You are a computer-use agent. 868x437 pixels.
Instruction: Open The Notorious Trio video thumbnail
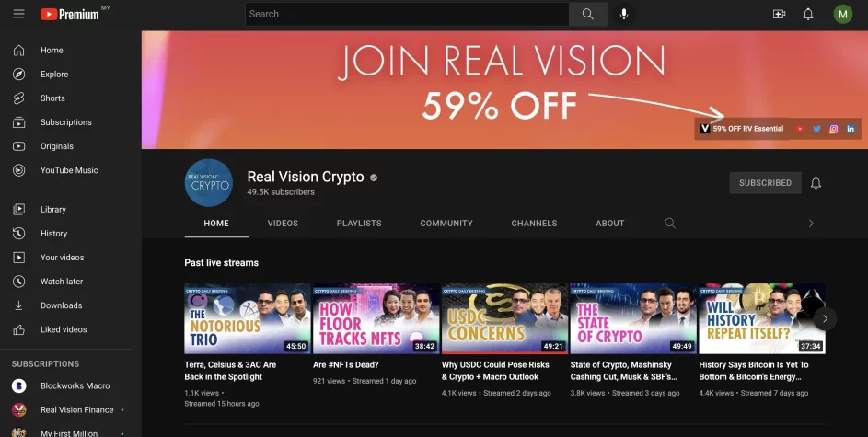248,318
